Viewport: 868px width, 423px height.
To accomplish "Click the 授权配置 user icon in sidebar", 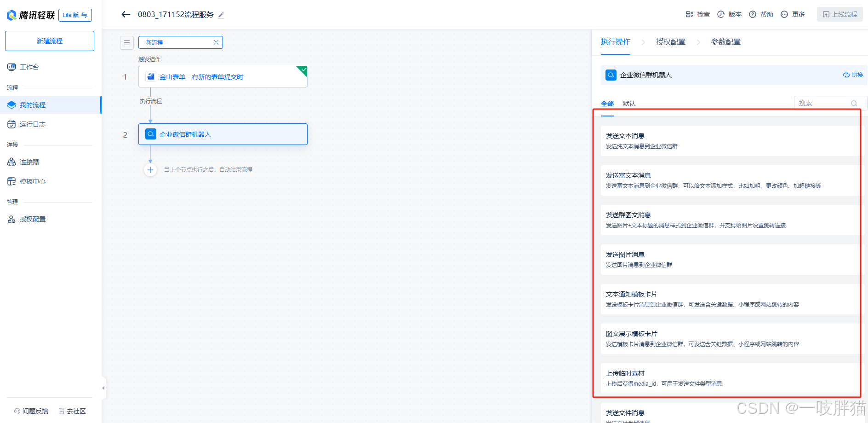I will click(11, 219).
